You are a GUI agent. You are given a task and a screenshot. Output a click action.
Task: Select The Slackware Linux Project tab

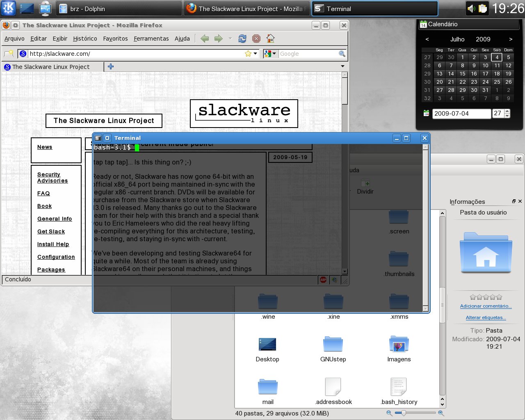pos(52,67)
